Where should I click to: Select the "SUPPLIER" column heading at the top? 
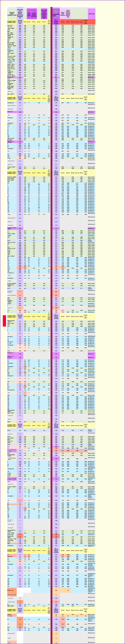(92, 14)
